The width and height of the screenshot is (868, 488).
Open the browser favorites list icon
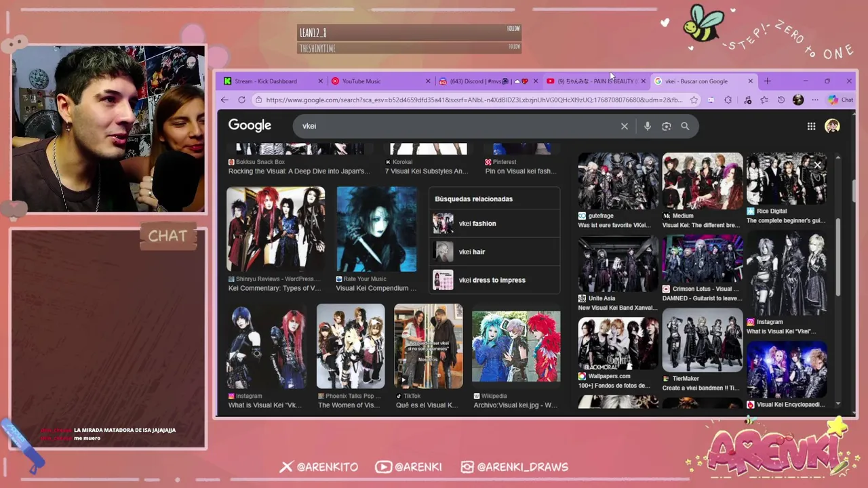[764, 100]
